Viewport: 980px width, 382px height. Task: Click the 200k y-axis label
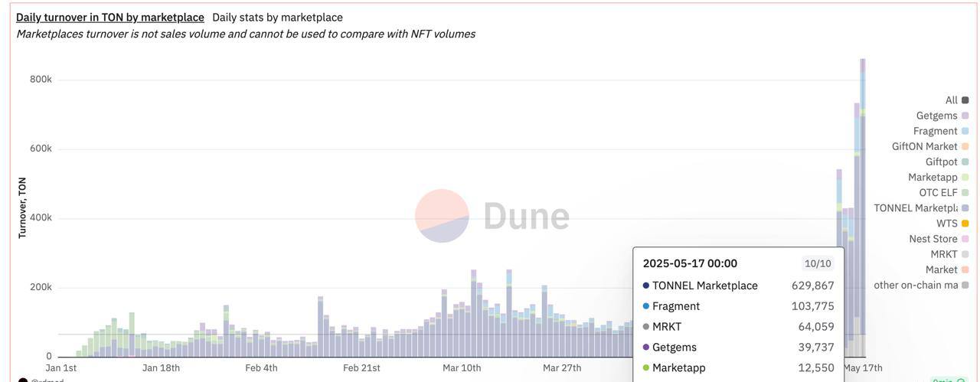tap(41, 287)
